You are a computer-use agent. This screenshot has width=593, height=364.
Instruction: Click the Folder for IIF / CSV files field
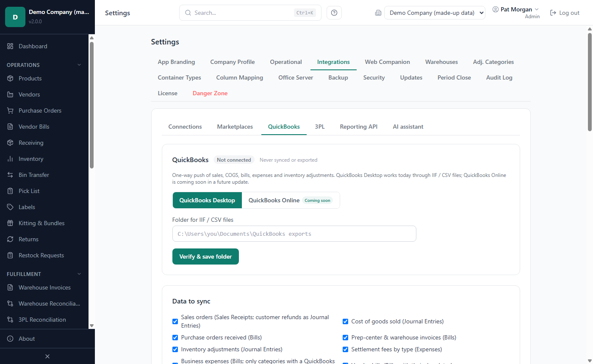click(x=294, y=234)
